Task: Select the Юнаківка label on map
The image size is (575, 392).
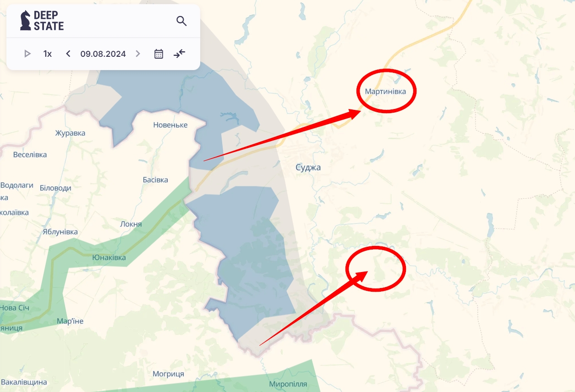Action: 109,257
